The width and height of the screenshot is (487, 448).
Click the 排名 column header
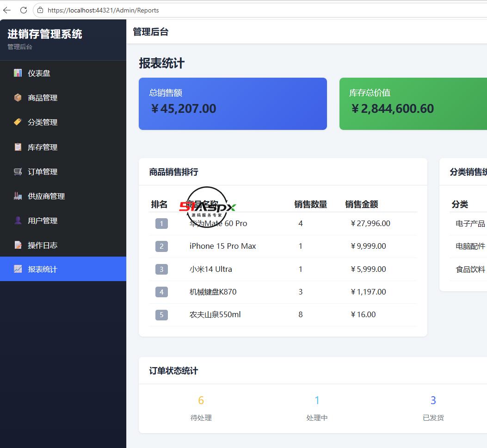159,204
